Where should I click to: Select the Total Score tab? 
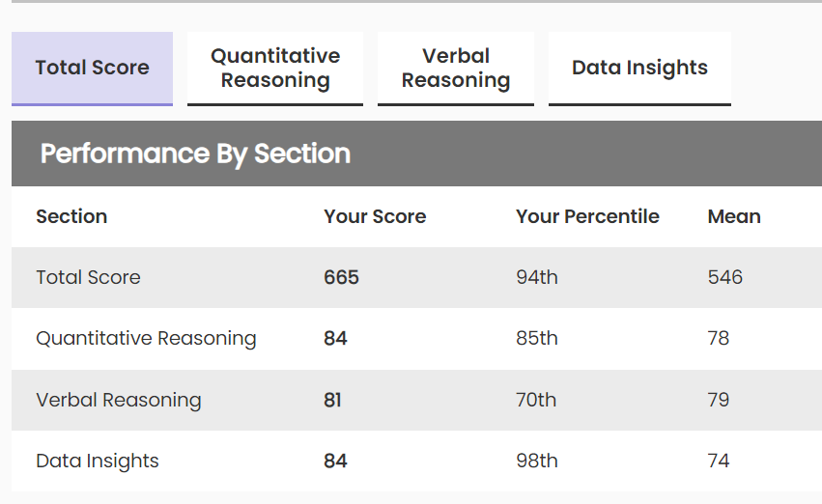[x=92, y=68]
